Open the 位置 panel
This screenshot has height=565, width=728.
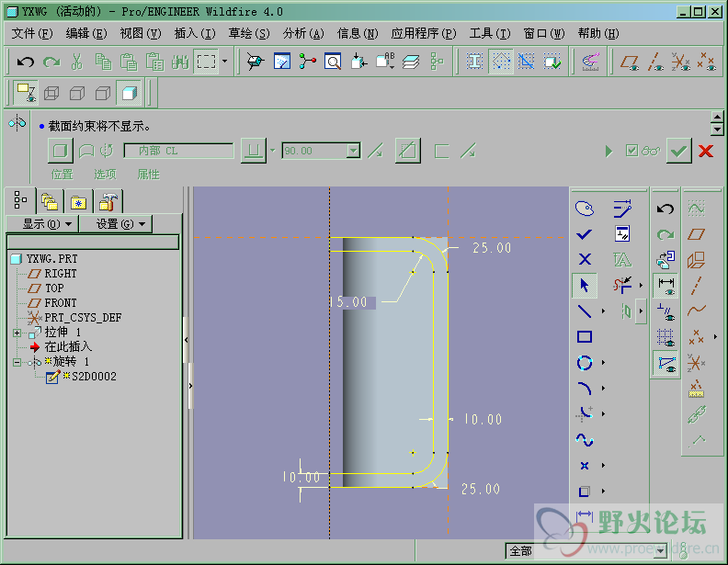[62, 175]
